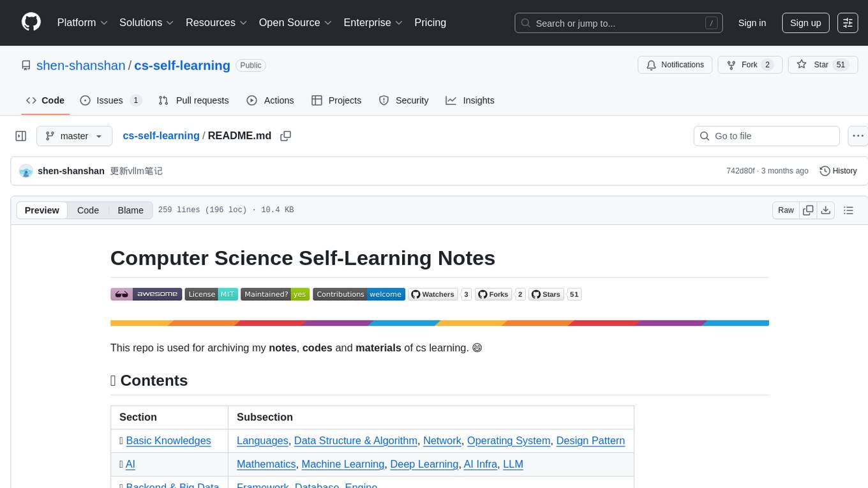Open the appearance settings icon in header

(848, 23)
